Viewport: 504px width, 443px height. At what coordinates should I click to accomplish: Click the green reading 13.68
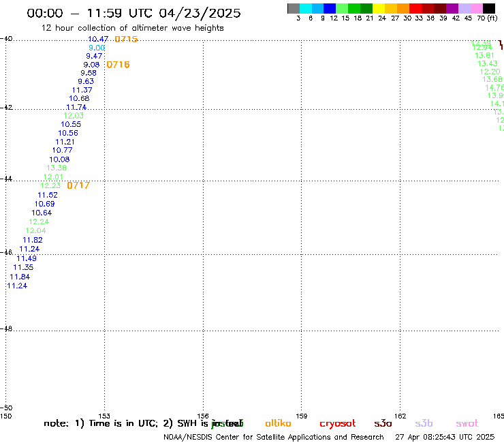point(492,79)
